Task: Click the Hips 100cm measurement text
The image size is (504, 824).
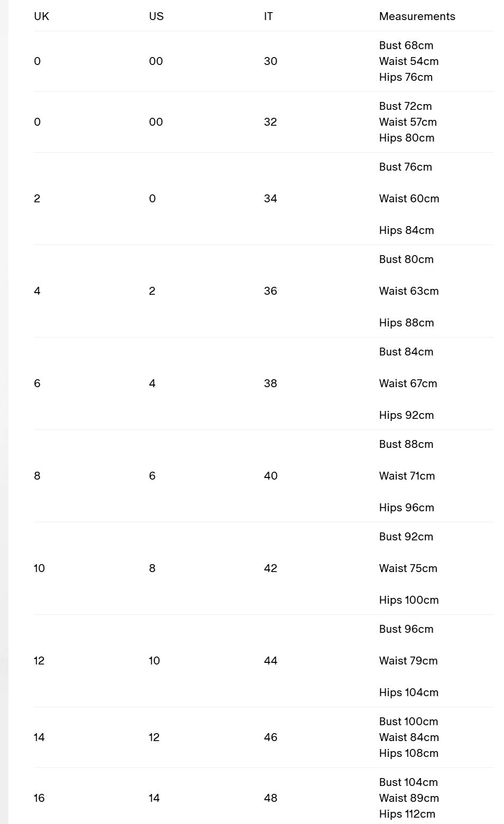Action: [409, 600]
